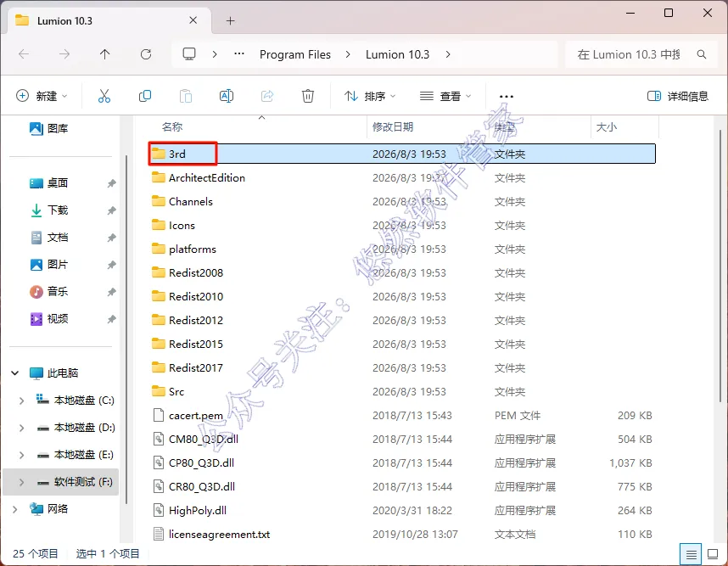The height and width of the screenshot is (566, 728).
Task: Open the three-dot See more toolbar menu
Action: click(x=506, y=97)
